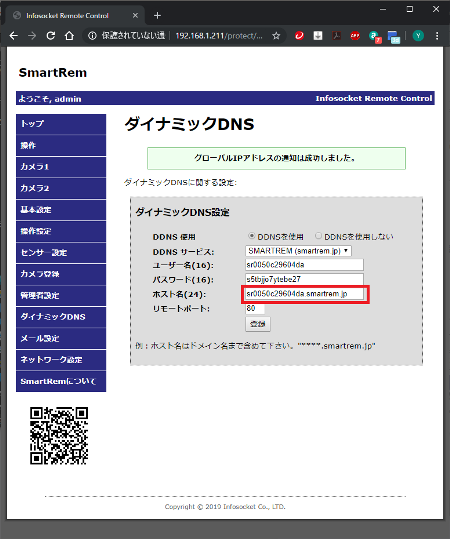Image resolution: width=450 pixels, height=539 pixels.
Task: Open the DDNS service SMARTREM dropdown
Action: pyautogui.click(x=298, y=251)
